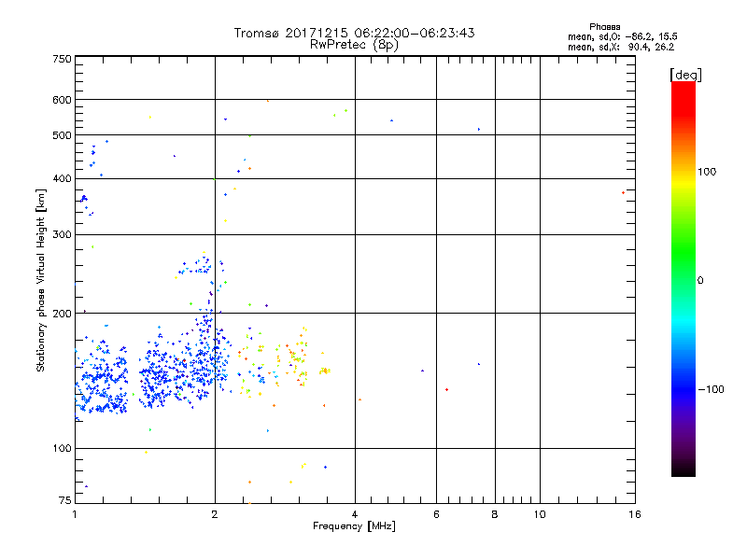Click the rainbow phase color bar
The width and height of the screenshot is (747, 560).
(x=684, y=278)
